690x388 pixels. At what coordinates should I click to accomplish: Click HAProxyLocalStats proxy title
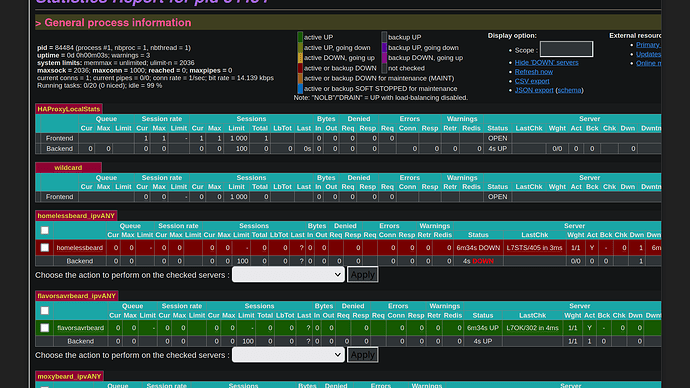click(x=69, y=109)
